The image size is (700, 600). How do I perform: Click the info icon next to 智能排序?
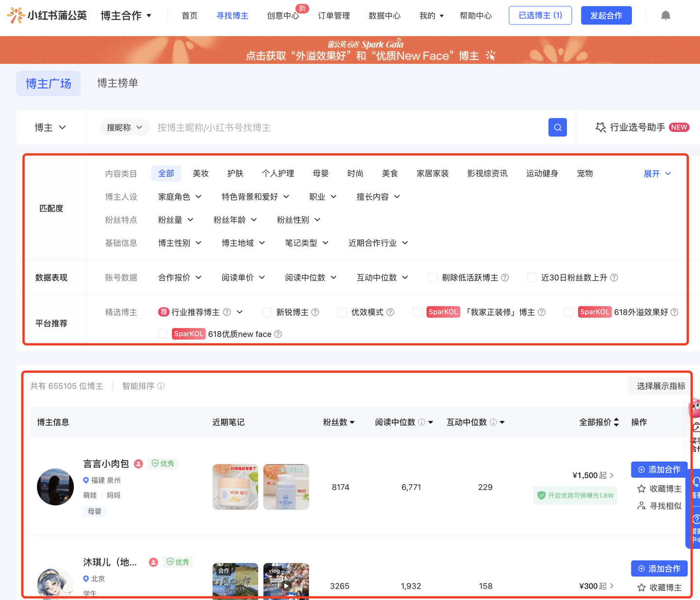tap(162, 386)
